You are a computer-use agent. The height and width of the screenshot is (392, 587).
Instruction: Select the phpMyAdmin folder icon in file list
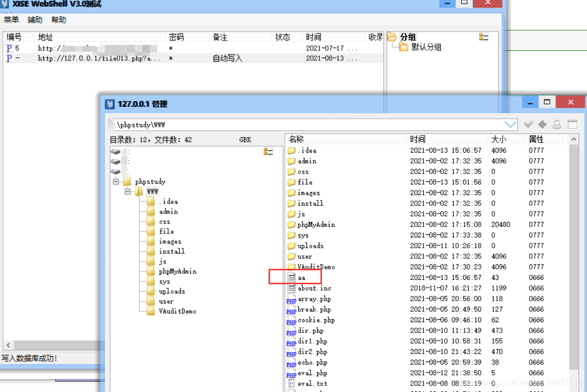(292, 224)
